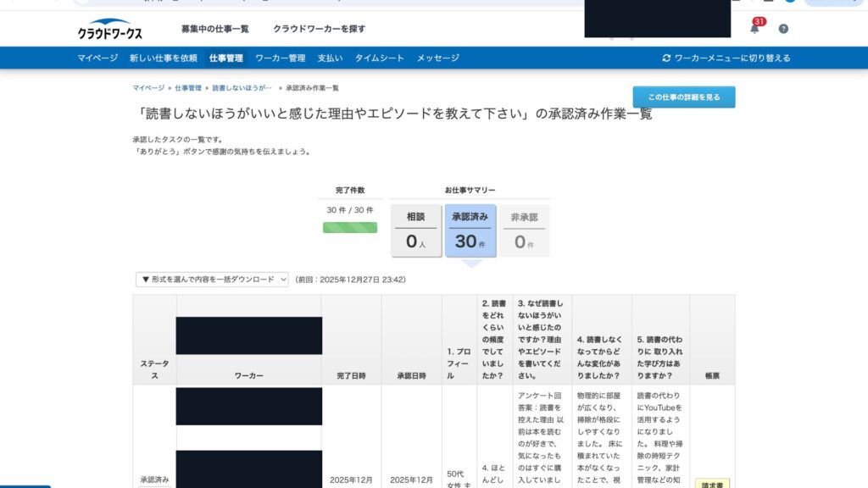Open the 新しい仕事を依頼 menu item
This screenshot has width=868, height=488.
[x=164, y=58]
